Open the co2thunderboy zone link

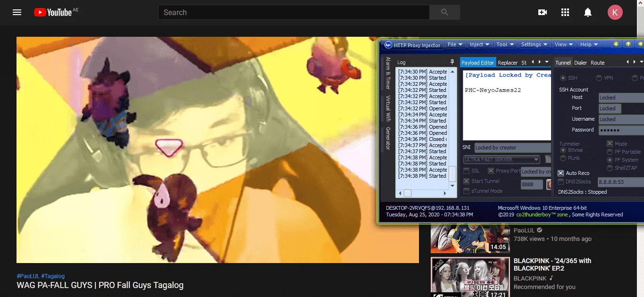pyautogui.click(x=543, y=214)
